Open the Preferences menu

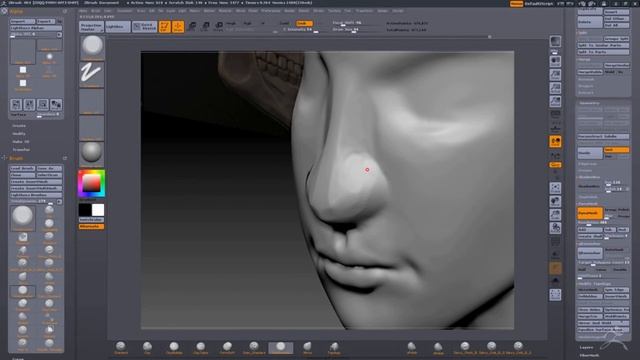[x=271, y=11]
